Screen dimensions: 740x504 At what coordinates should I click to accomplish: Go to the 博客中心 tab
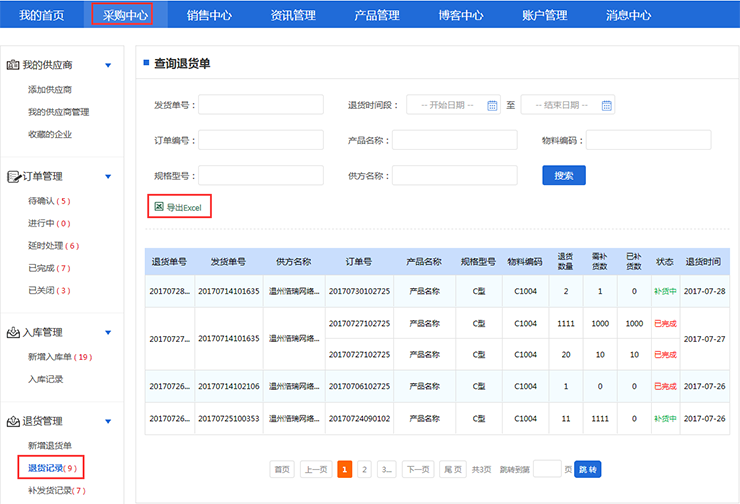click(461, 15)
